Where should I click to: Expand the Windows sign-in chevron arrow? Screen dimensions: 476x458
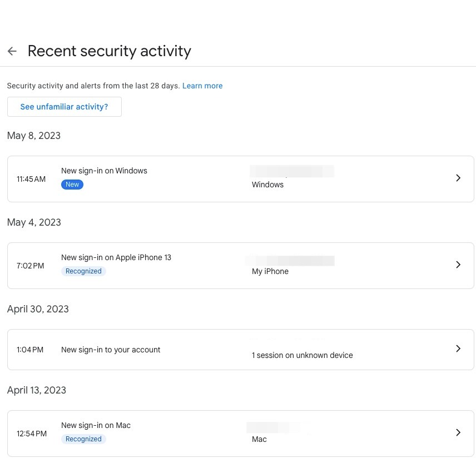[x=458, y=178]
